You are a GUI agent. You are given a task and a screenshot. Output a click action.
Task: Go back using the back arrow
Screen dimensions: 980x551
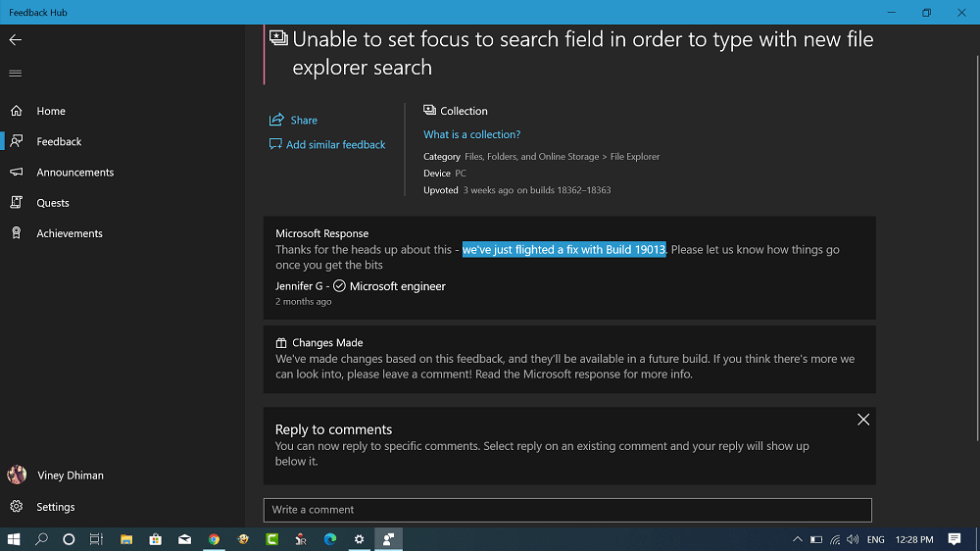[x=16, y=40]
